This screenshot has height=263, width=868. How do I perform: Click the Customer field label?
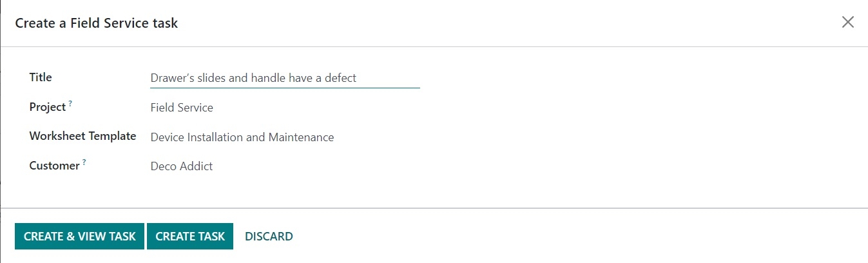tap(54, 166)
